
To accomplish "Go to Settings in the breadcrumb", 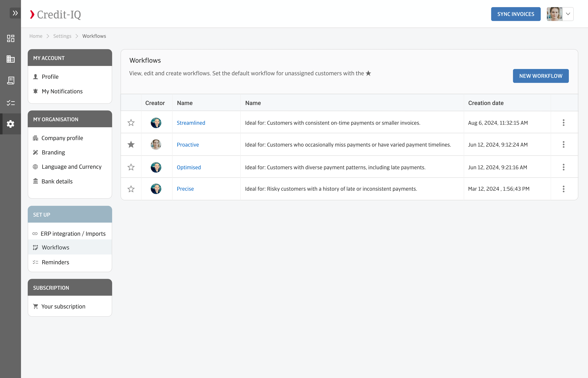I will pos(62,36).
